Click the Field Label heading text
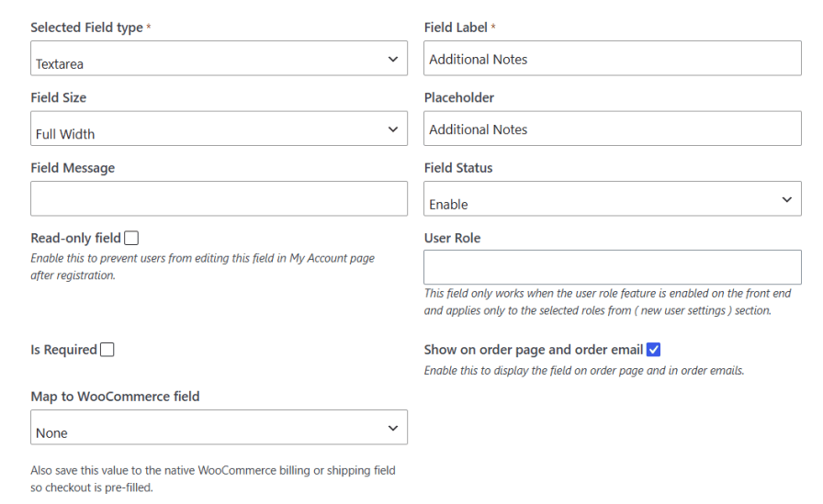This screenshot has width=823, height=504. pos(456,28)
